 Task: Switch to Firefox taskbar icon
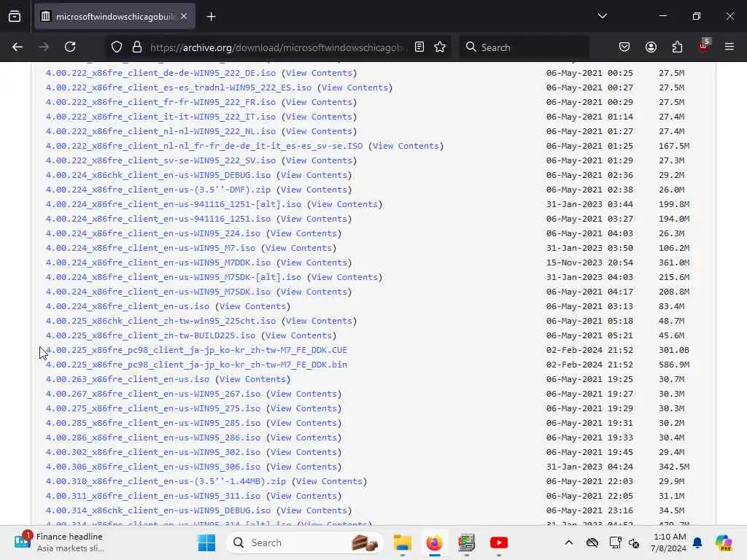435,542
